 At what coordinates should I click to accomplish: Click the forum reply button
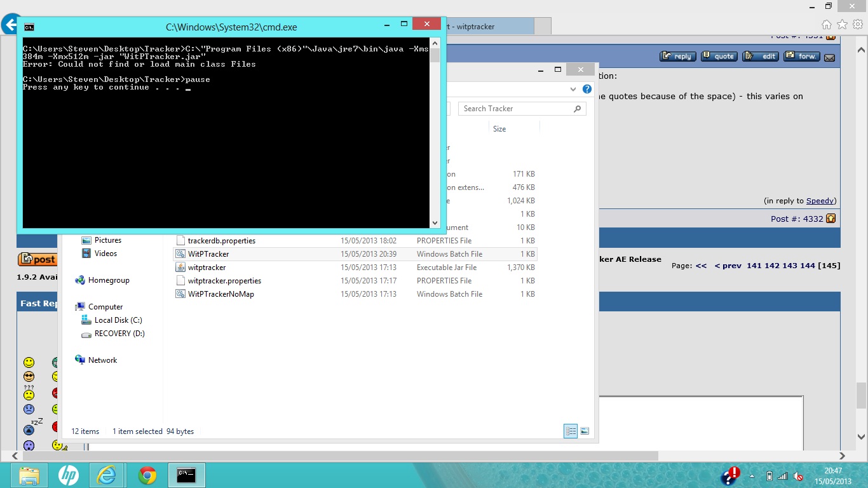point(678,56)
